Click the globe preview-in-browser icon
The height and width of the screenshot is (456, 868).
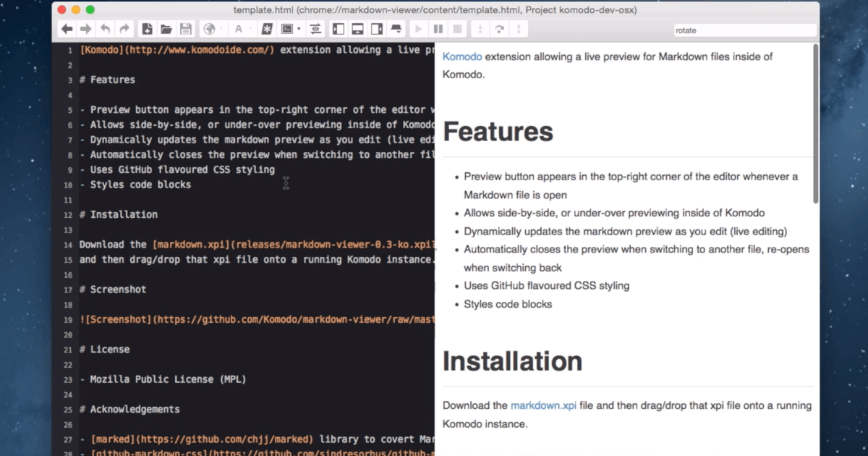210,29
